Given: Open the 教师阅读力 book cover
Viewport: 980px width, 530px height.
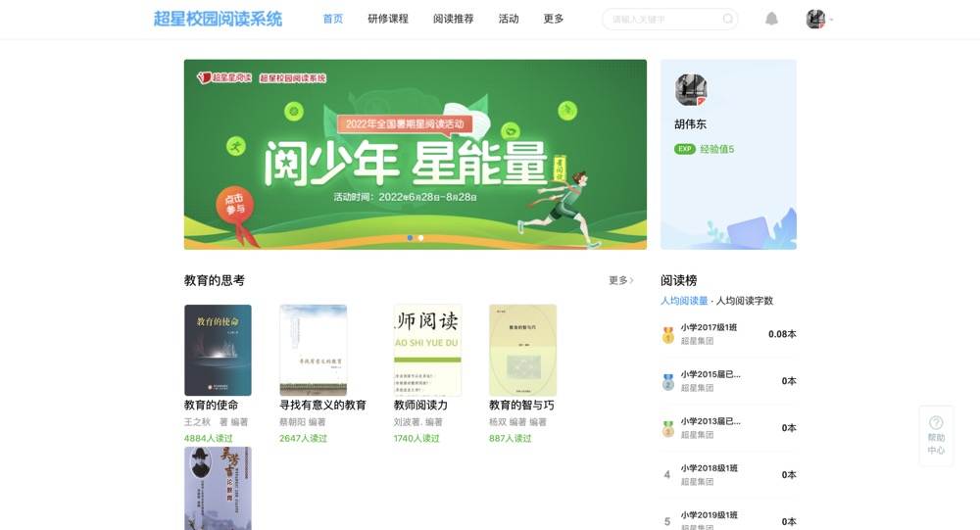Looking at the screenshot, I should coord(427,350).
